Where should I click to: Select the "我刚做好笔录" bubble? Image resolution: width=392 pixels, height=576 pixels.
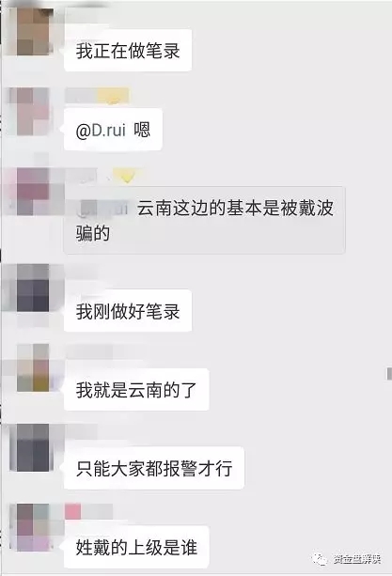(x=128, y=311)
